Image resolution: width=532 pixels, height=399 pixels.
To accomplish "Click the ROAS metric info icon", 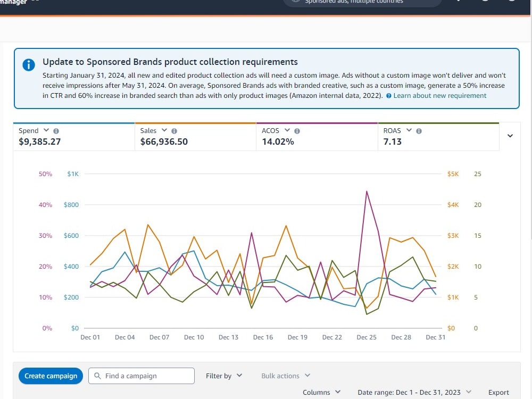I will pos(419,131).
